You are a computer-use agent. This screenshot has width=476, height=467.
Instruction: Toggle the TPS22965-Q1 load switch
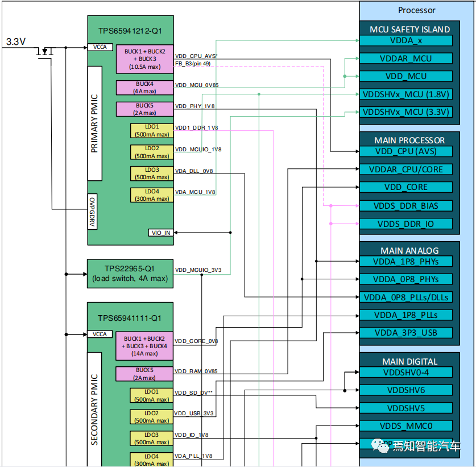click(x=130, y=274)
